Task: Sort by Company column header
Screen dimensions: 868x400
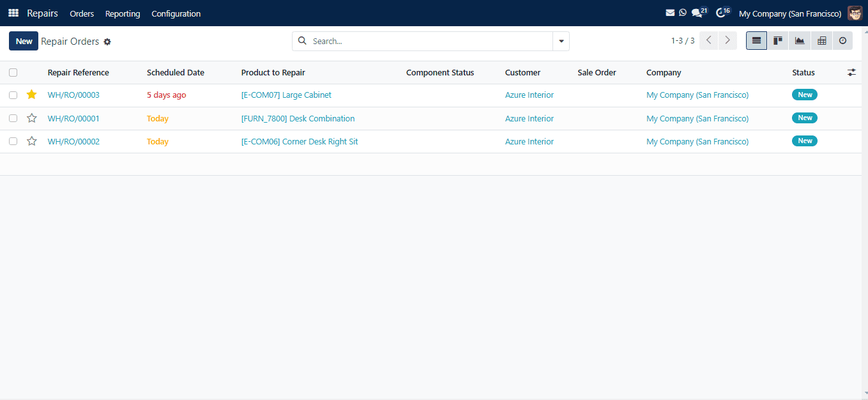Action: point(664,73)
